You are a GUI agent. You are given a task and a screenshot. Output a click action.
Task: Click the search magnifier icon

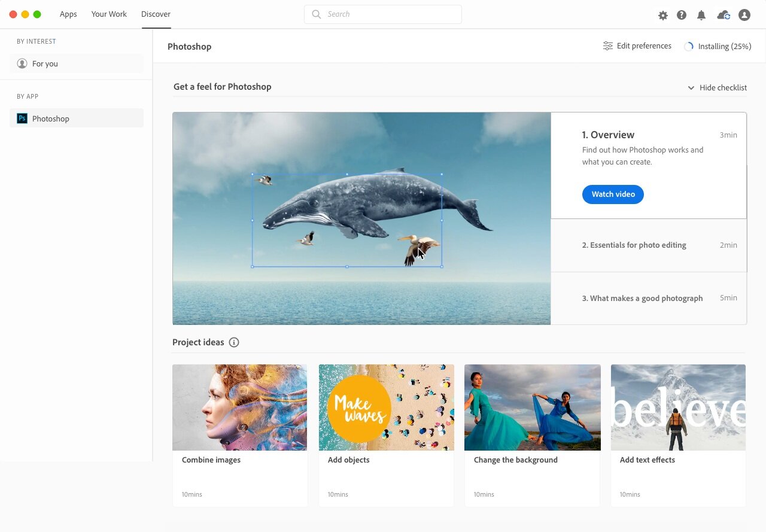[317, 14]
